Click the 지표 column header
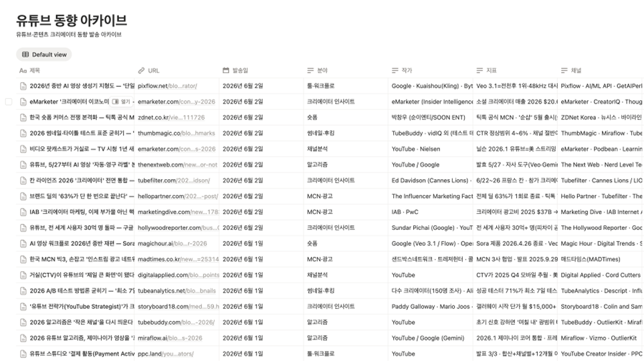Image resolution: width=644 pixels, height=361 pixels. point(492,71)
